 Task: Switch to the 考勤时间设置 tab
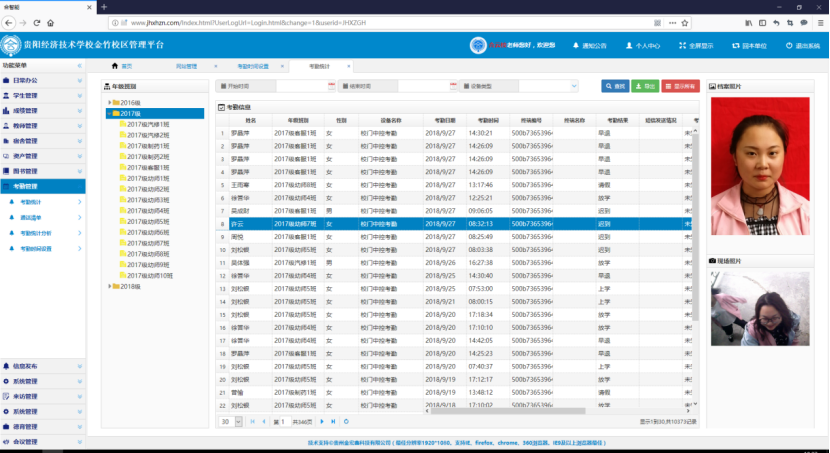tap(253, 66)
